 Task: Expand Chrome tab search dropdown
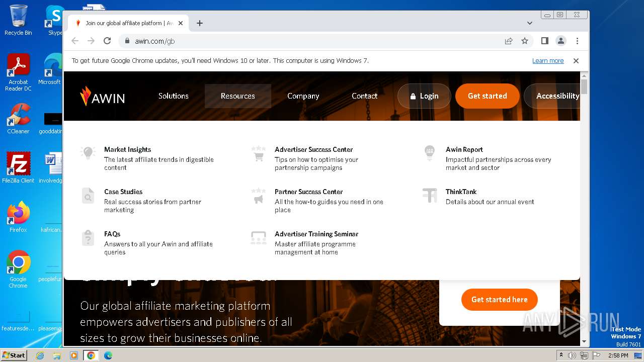(530, 23)
